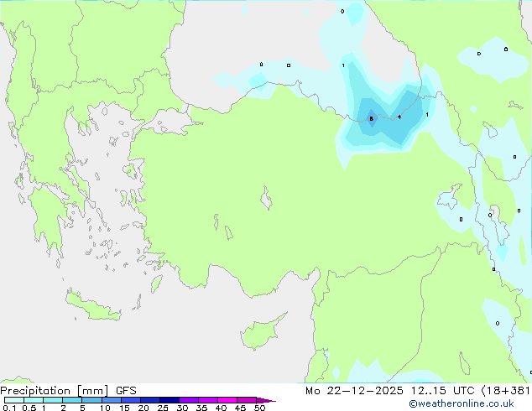This screenshot has width=532, height=411.
Task: Click the 'Precipitation [mm]' title text
Action: [x=55, y=391]
